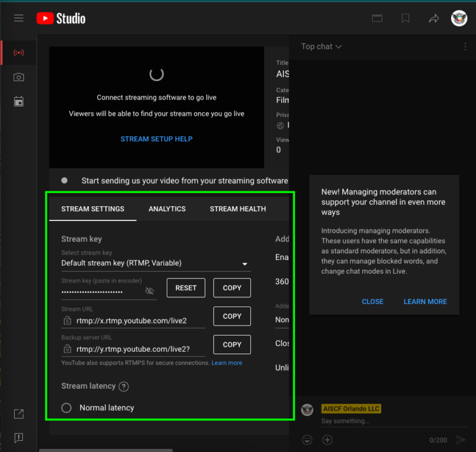Open the send feedback sidebar icon
This screenshot has width=476, height=452.
(x=19, y=438)
